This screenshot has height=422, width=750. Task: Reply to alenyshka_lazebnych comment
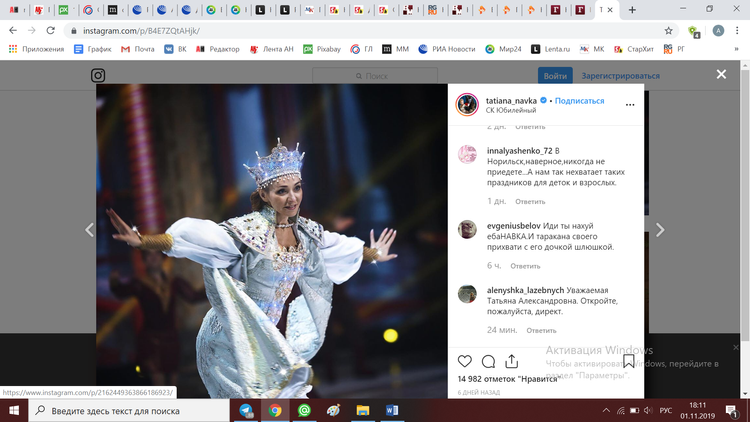click(x=541, y=331)
